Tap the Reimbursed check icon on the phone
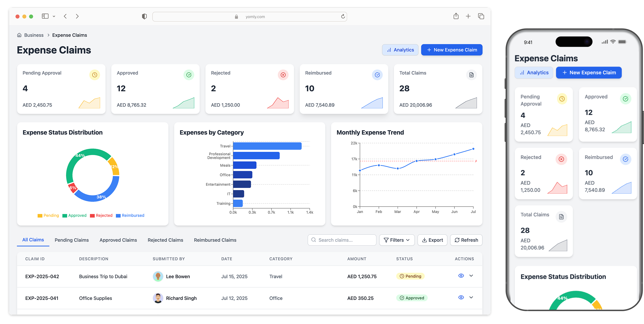644x324 pixels. pyautogui.click(x=626, y=159)
